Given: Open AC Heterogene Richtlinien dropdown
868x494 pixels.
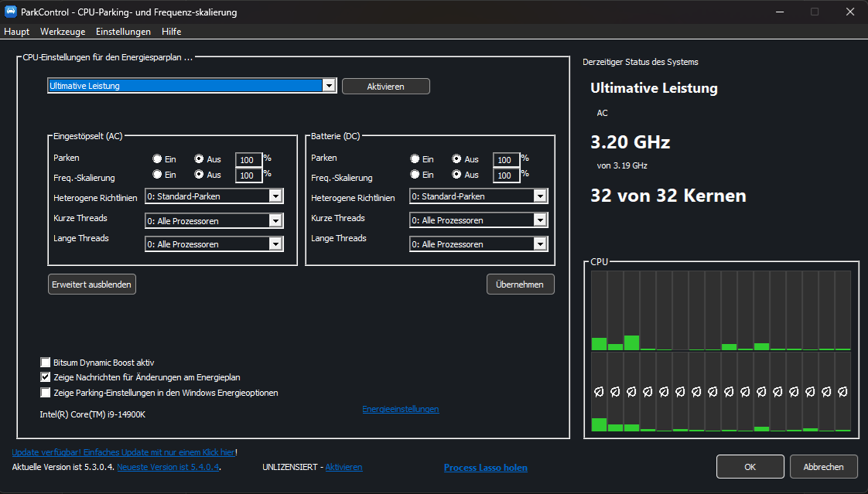Looking at the screenshot, I should pos(275,196).
